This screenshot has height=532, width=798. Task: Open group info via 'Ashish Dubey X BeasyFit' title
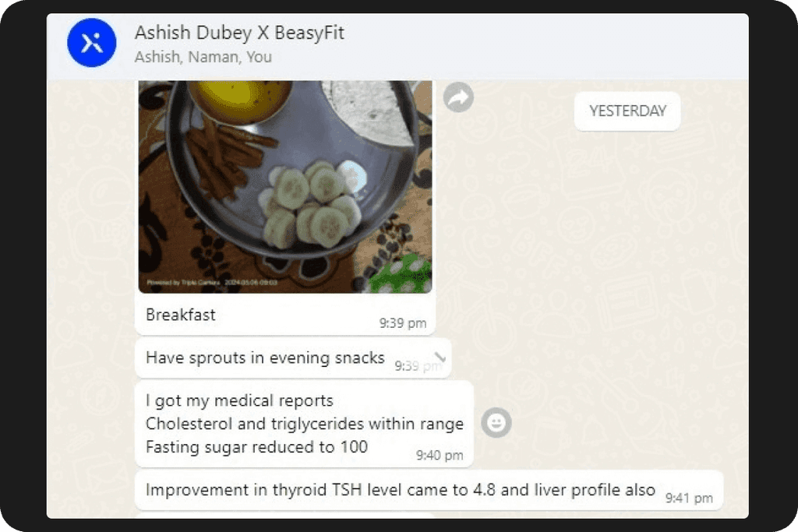coord(239,33)
